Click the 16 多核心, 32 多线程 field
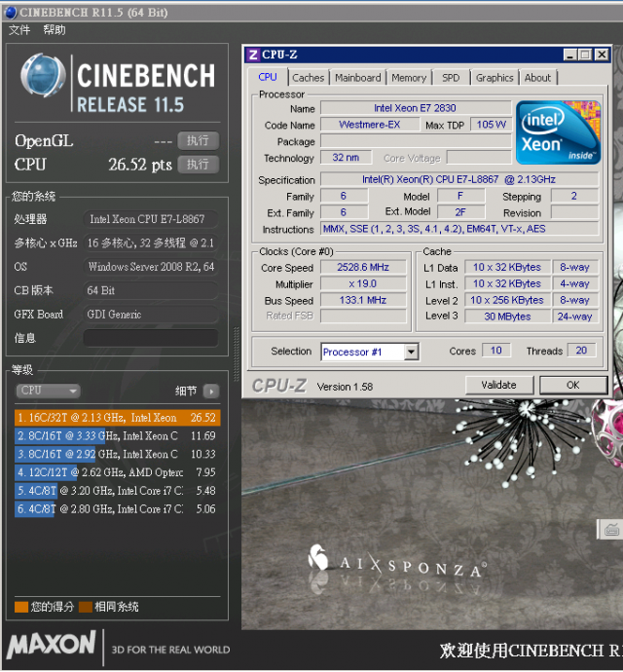The height and width of the screenshot is (672, 623). pos(150,243)
